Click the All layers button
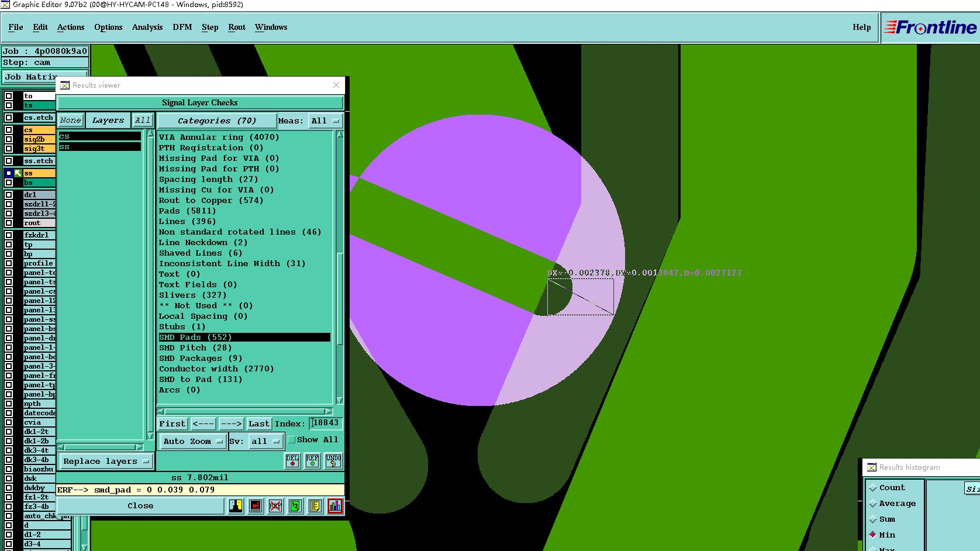980x551 pixels. (143, 120)
